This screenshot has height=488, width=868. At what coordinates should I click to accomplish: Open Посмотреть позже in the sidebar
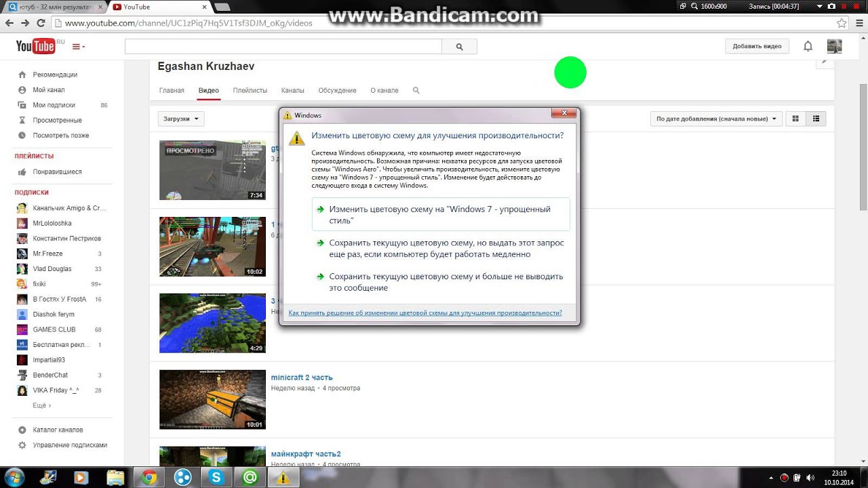pos(61,136)
